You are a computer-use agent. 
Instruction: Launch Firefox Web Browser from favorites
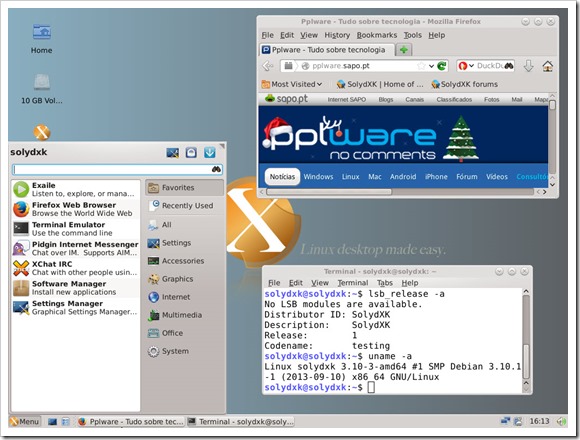pyautogui.click(x=75, y=209)
